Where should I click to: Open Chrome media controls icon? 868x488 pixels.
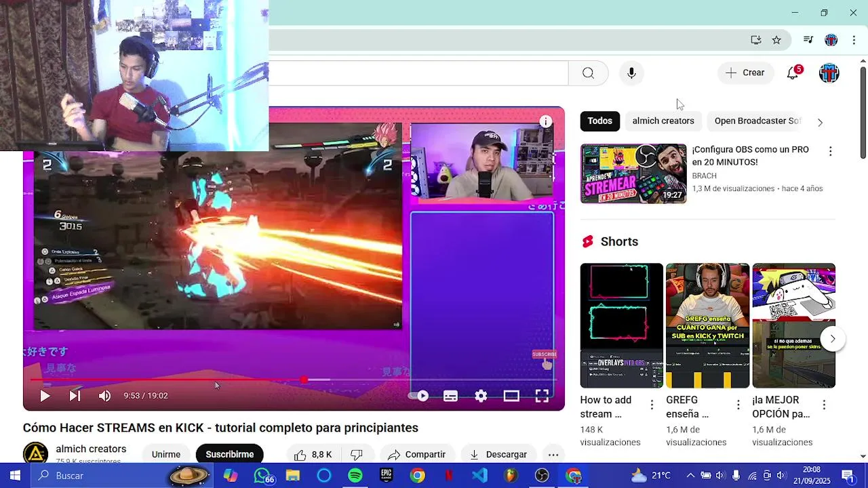coord(808,40)
